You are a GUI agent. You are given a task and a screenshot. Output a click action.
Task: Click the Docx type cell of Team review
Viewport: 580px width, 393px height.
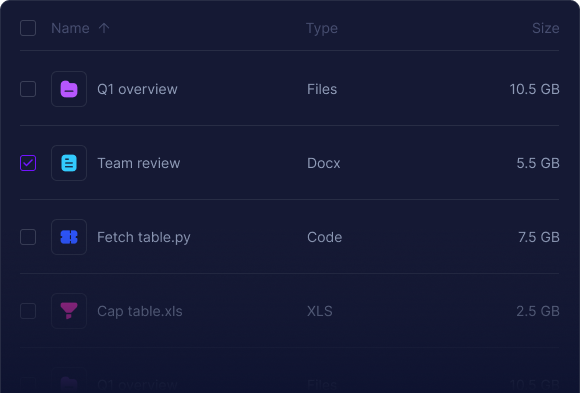pos(324,163)
